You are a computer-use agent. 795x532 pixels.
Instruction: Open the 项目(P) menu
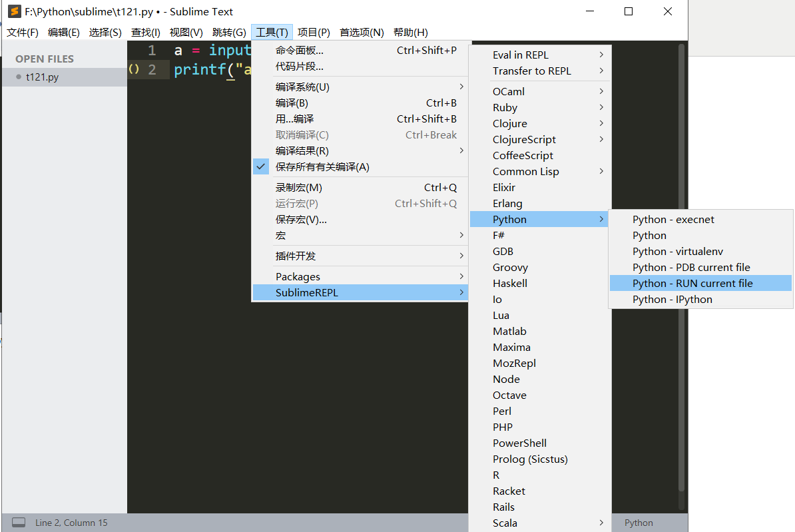coord(314,33)
